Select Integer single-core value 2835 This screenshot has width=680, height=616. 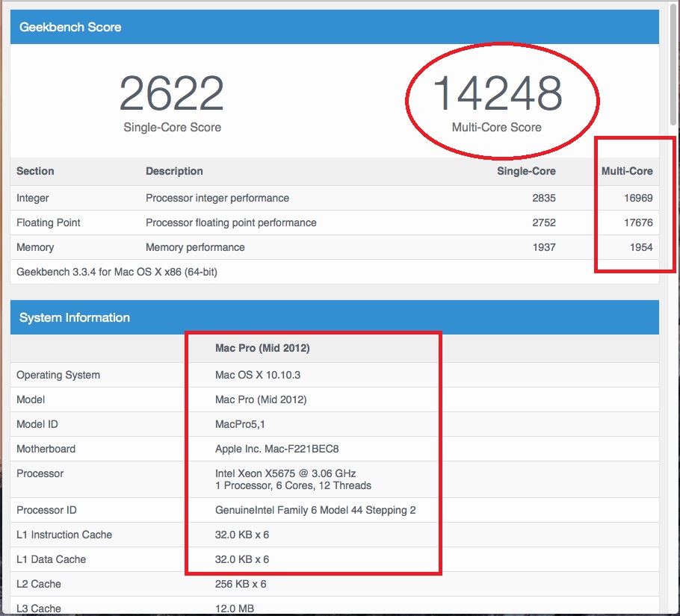(x=544, y=198)
